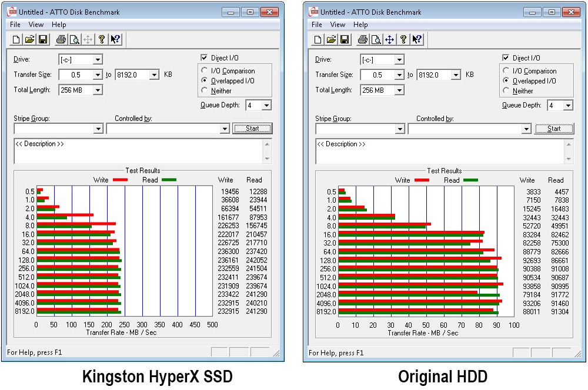
Task: Close the Original HDD benchmark window
Action: (571, 12)
